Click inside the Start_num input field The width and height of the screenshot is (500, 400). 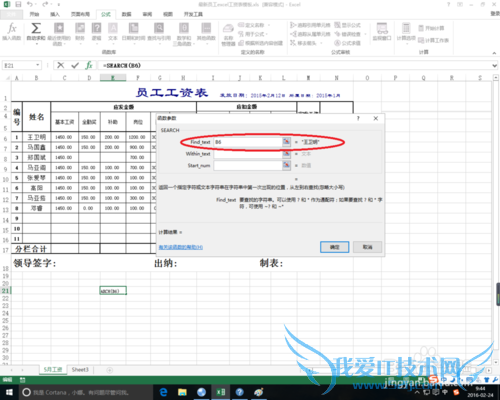point(248,165)
